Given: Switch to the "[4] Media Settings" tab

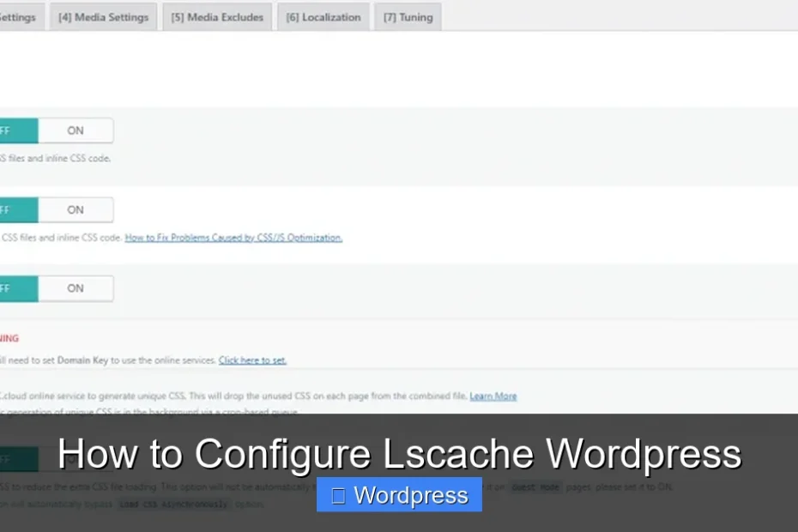Looking at the screenshot, I should click(103, 16).
